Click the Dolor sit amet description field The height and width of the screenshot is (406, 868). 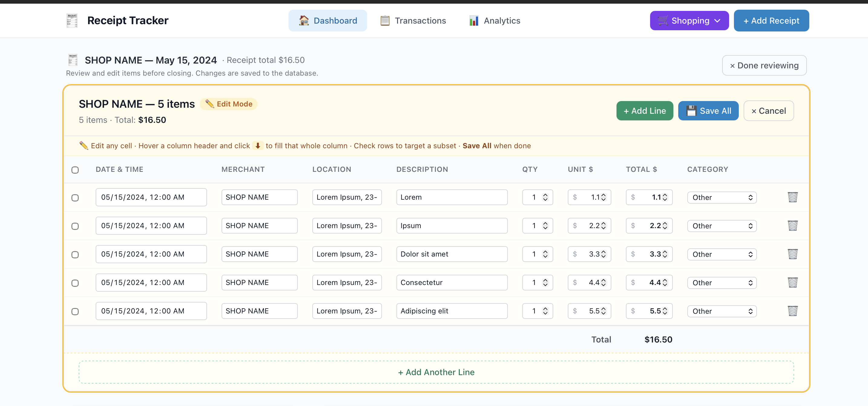click(452, 254)
